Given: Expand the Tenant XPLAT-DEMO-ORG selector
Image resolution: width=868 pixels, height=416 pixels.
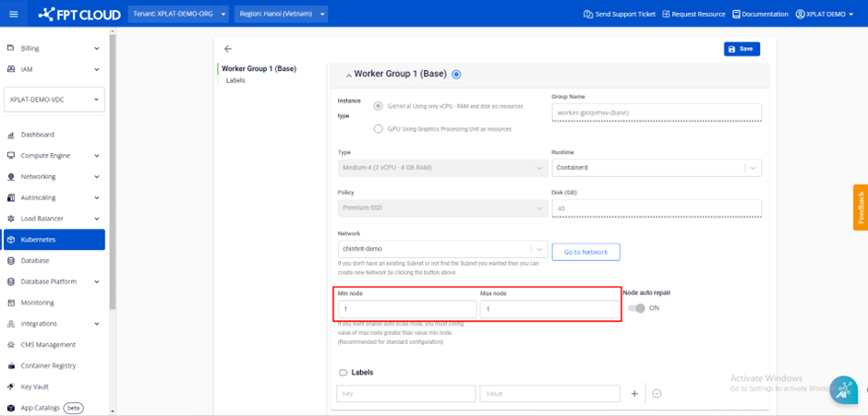Looking at the screenshot, I should [178, 15].
